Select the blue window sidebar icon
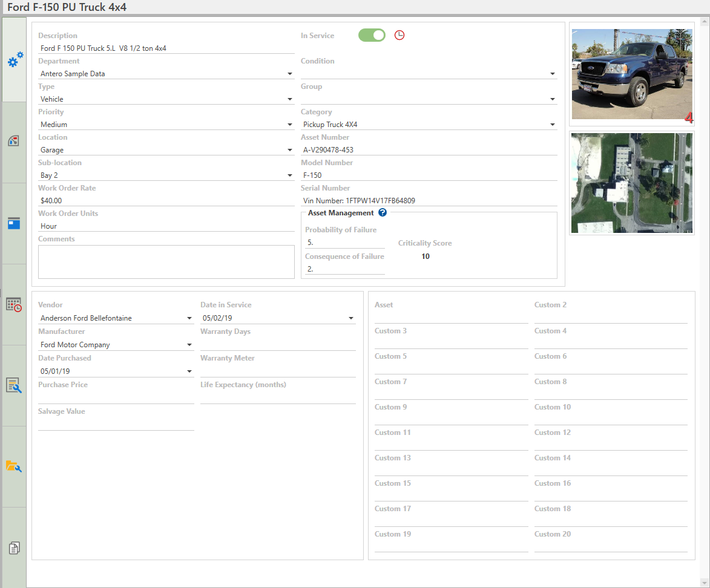This screenshot has height=588, width=710. [13, 223]
